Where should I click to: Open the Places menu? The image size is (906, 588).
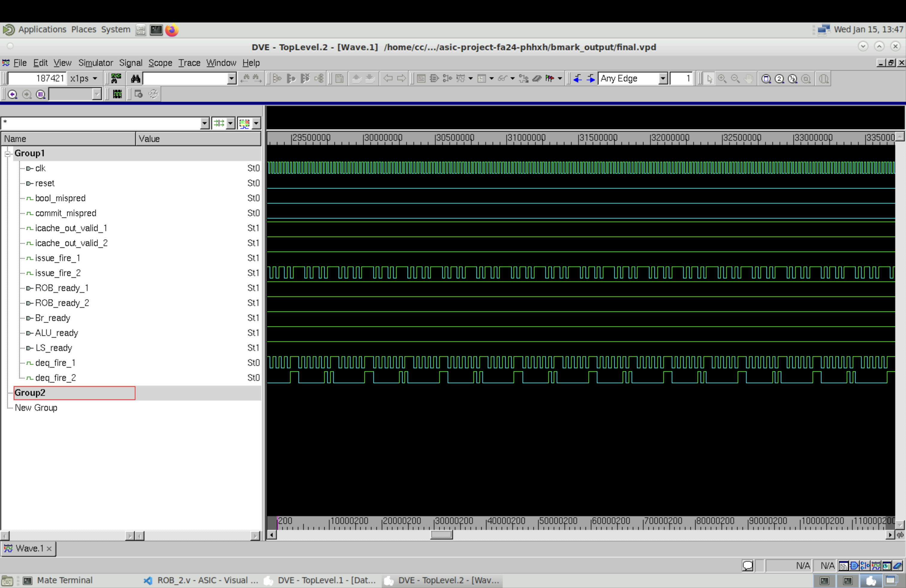(x=84, y=30)
